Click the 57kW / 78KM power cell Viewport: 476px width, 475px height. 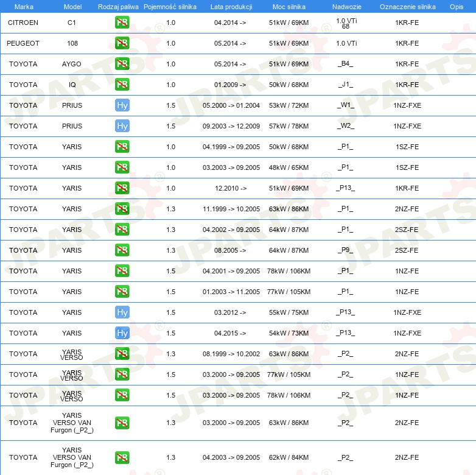[x=289, y=126]
